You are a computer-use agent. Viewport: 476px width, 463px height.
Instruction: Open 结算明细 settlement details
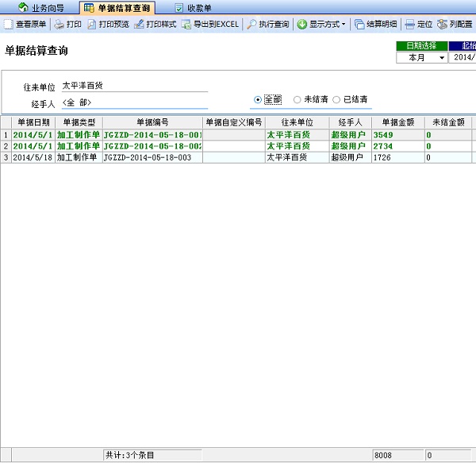376,25
